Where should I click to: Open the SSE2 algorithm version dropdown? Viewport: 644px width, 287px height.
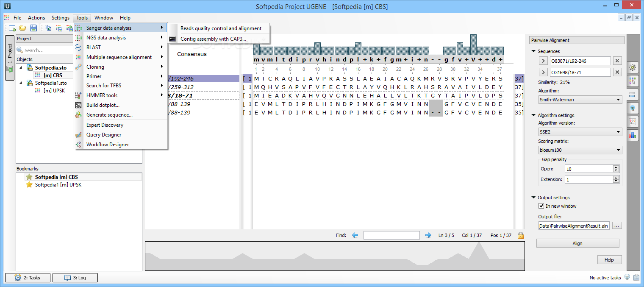(580, 132)
